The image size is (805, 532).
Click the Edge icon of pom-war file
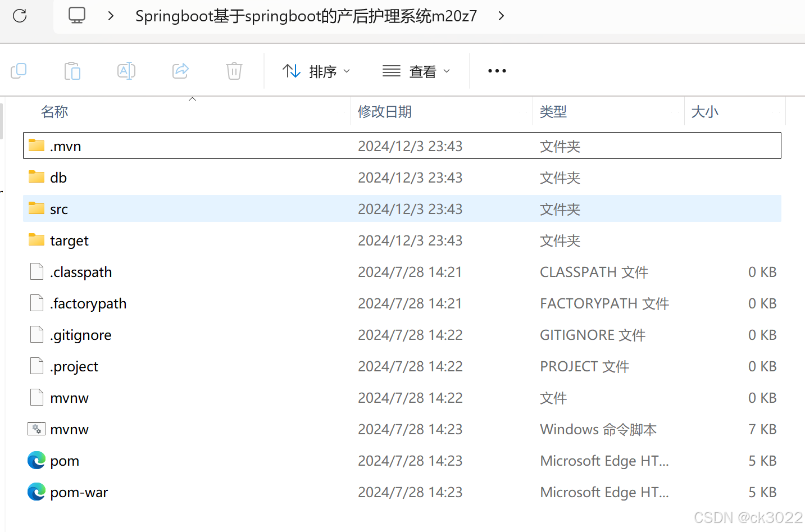[37, 492]
